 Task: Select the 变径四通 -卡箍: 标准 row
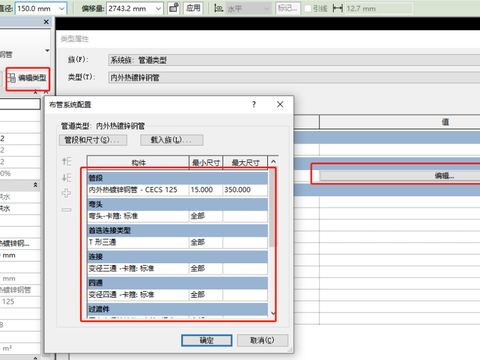[138, 295]
